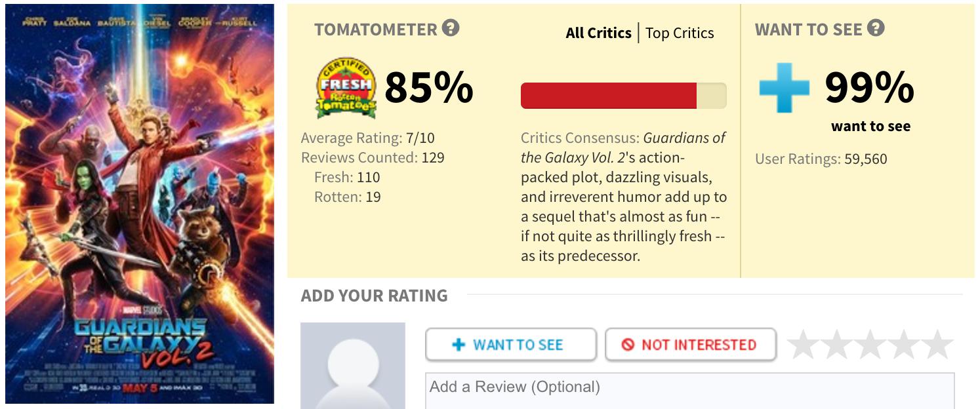This screenshot has width=980, height=409.
Task: Rate the movie three stars
Action: coord(870,345)
